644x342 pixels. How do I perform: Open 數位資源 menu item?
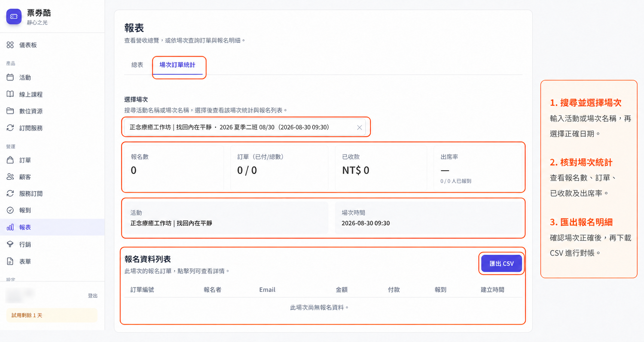coord(52,111)
